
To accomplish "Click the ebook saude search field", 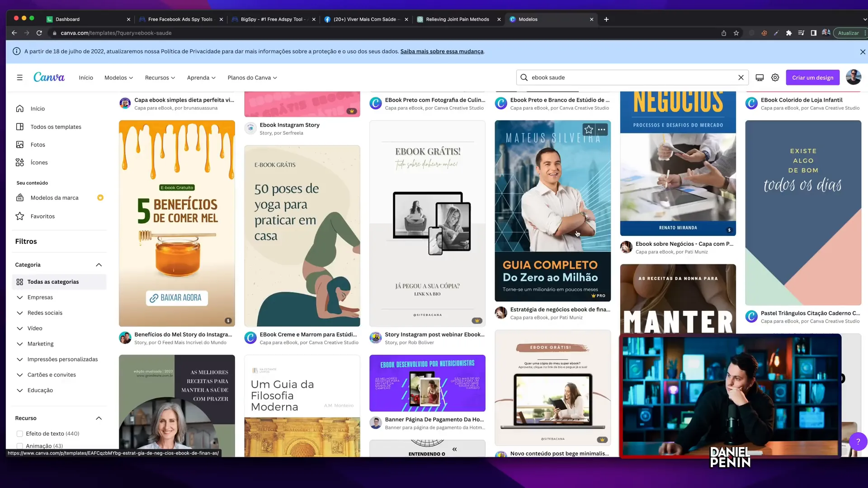I will click(632, 78).
